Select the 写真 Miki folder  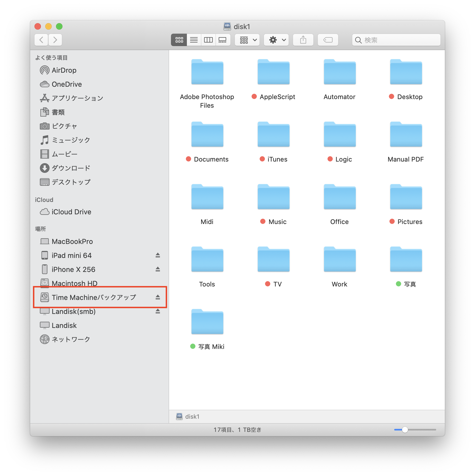[x=207, y=322]
